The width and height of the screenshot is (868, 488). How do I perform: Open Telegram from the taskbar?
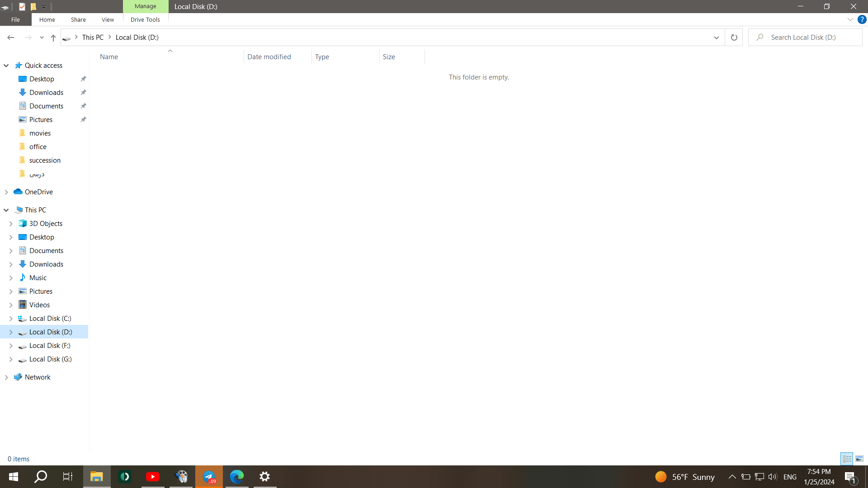pos(209,477)
